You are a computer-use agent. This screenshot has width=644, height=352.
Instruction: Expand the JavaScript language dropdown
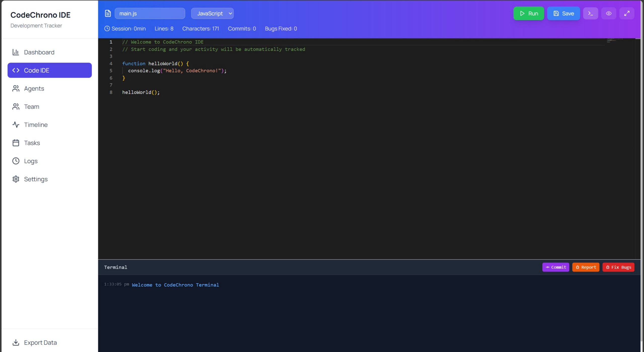(212, 13)
